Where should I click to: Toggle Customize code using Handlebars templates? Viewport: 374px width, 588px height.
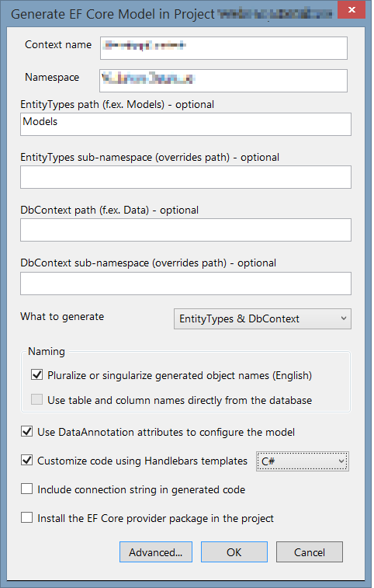26,460
